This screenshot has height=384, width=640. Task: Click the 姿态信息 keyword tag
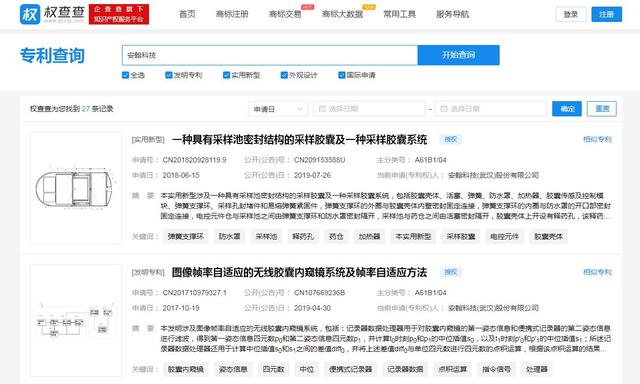[233, 369]
